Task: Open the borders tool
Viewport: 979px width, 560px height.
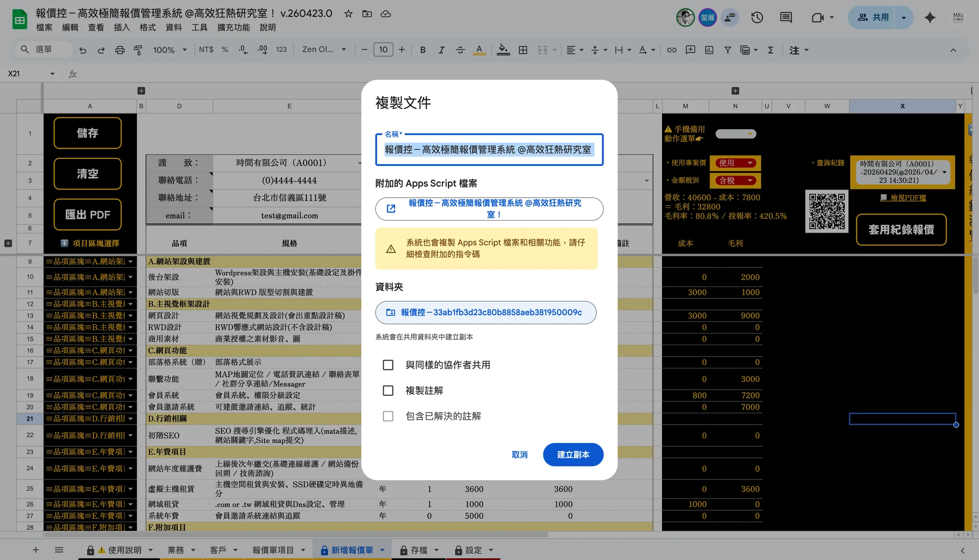Action: click(x=523, y=50)
